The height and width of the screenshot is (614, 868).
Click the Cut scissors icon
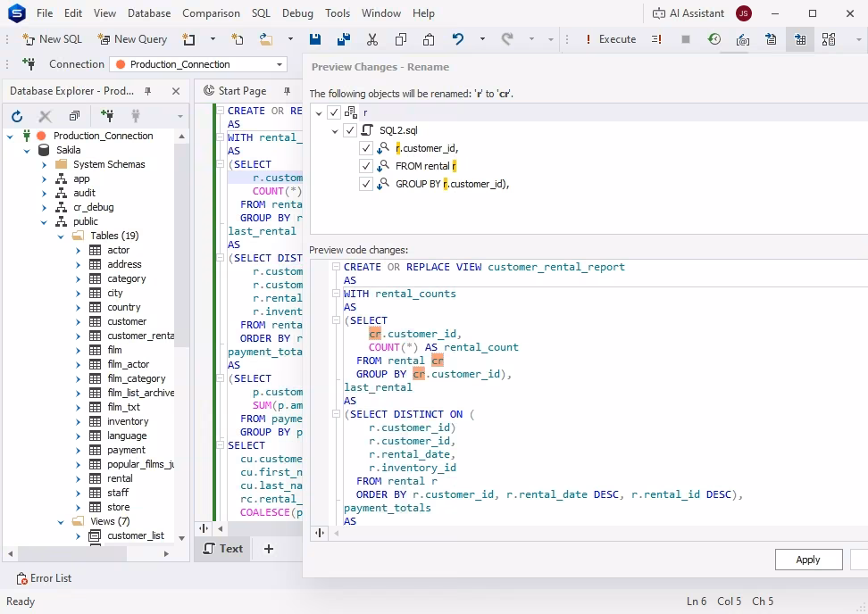point(372,39)
